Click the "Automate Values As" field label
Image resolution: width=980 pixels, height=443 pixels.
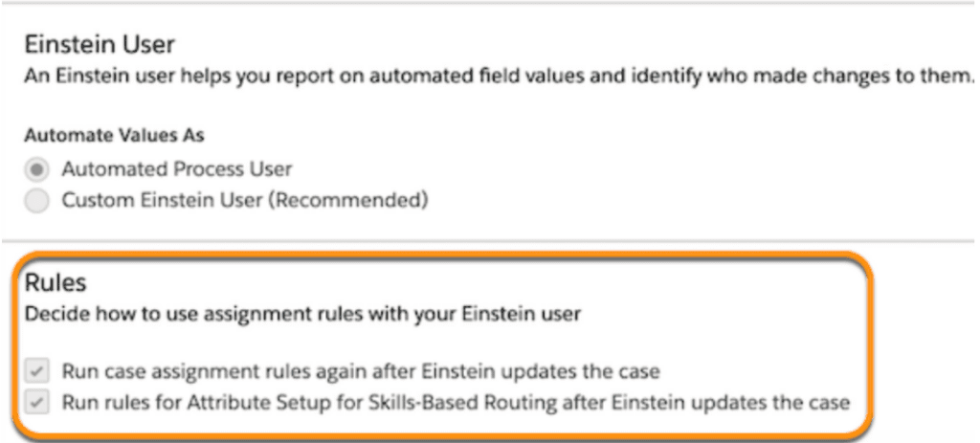[114, 136]
